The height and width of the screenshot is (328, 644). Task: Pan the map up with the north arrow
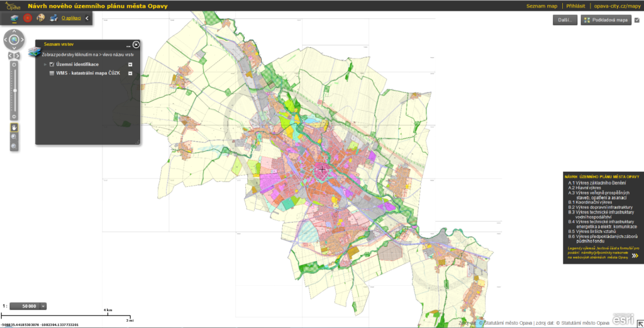pos(14,32)
